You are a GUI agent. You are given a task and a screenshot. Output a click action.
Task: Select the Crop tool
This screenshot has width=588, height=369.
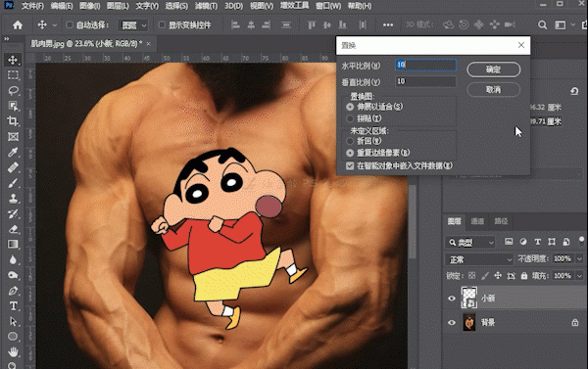13,121
